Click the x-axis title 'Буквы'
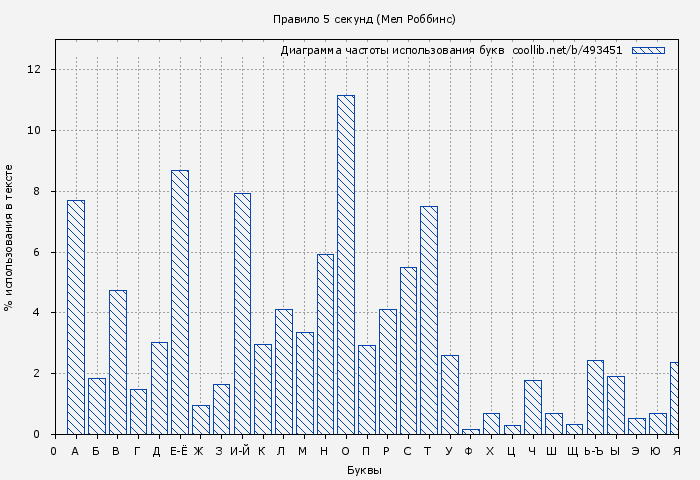 tap(364, 470)
